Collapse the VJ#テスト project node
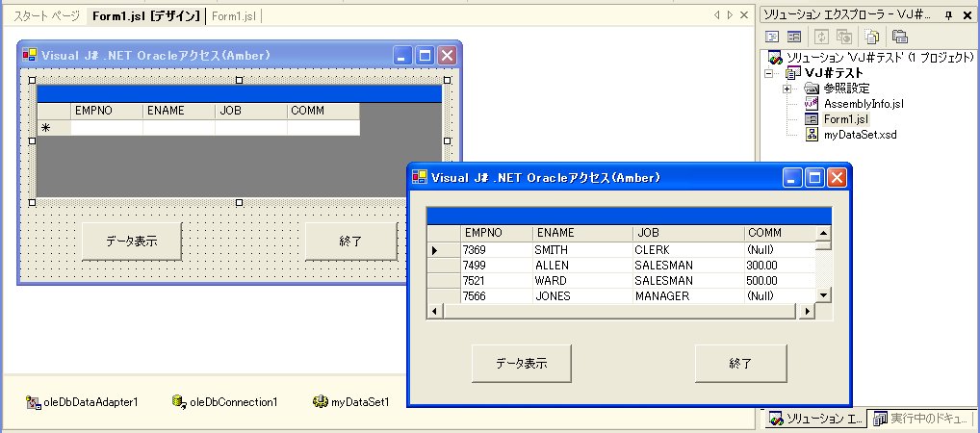The height and width of the screenshot is (433, 980). [x=769, y=73]
